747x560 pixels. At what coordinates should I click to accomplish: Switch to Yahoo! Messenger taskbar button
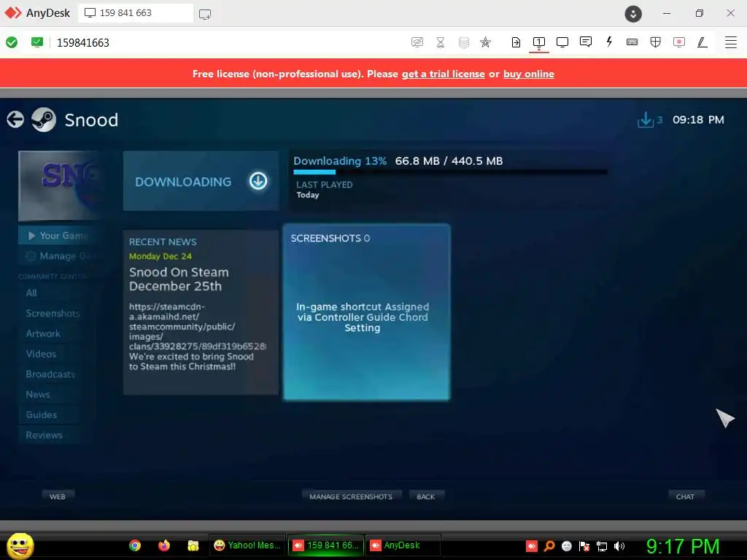coord(247,545)
